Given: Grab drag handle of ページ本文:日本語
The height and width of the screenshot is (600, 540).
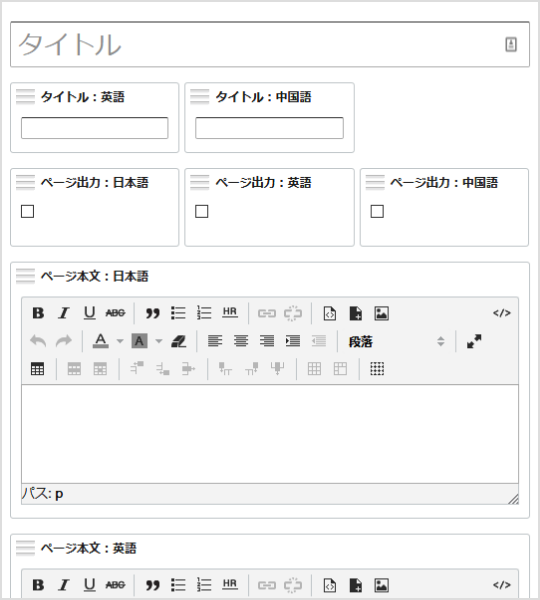Looking at the screenshot, I should pos(25,276).
